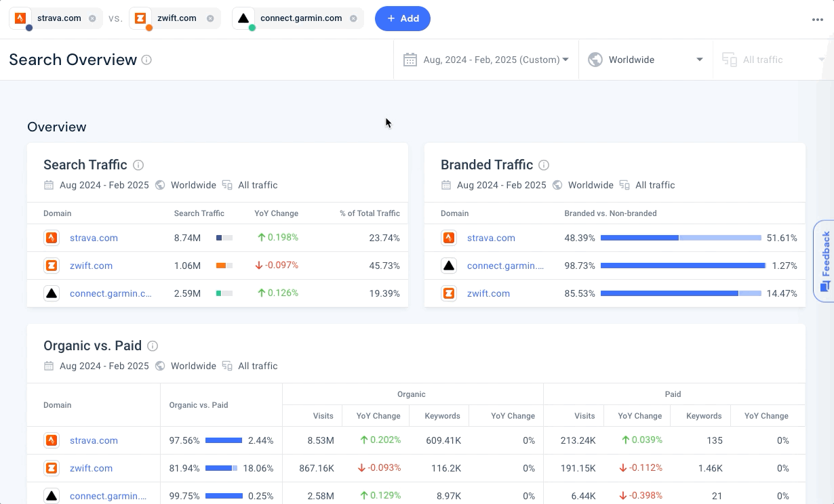
Task: Open connect.garmin link in the Organic vs. Paid table
Action: [108, 496]
